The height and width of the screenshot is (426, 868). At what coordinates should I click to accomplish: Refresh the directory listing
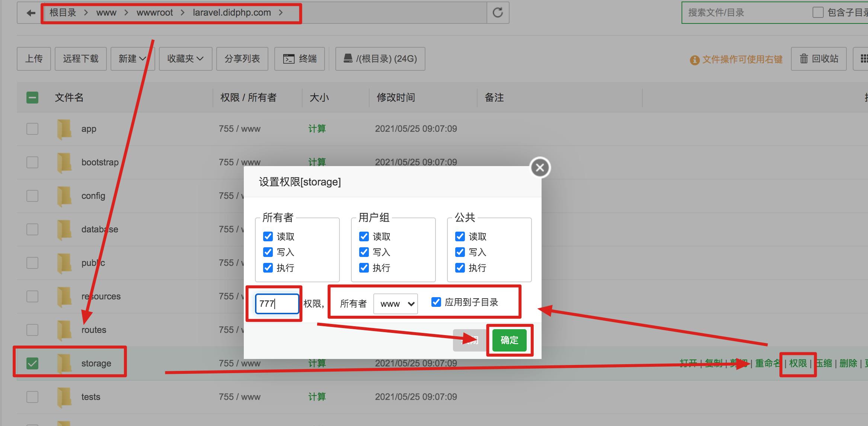click(x=498, y=13)
